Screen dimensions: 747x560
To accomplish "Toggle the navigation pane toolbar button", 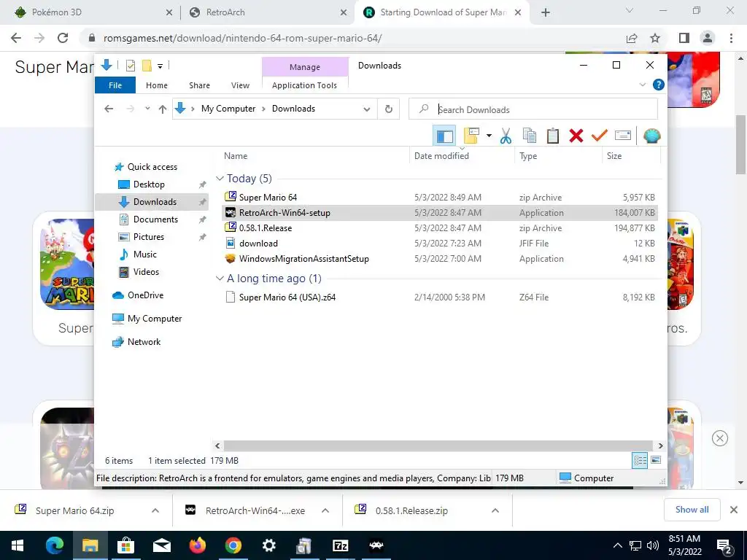I will coord(444,136).
